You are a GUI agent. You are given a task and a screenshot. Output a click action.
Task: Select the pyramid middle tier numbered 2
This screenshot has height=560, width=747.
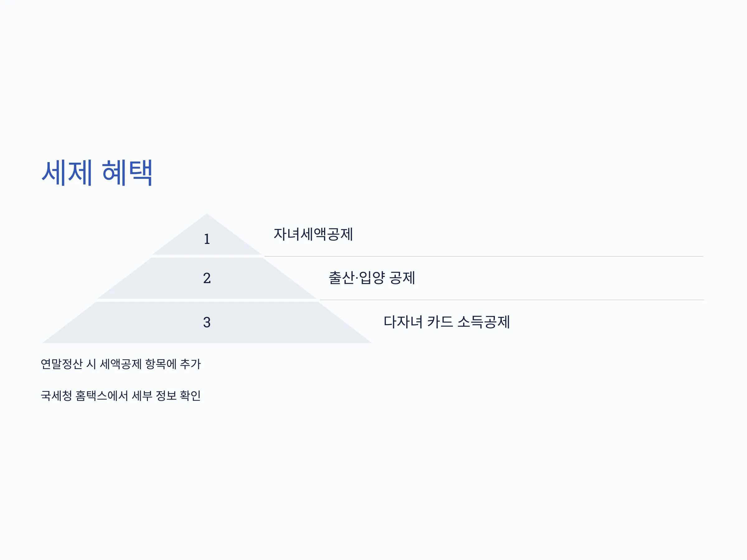[x=207, y=278]
